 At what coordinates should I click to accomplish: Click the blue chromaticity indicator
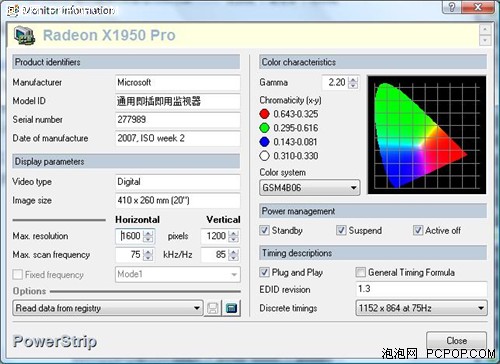[264, 142]
